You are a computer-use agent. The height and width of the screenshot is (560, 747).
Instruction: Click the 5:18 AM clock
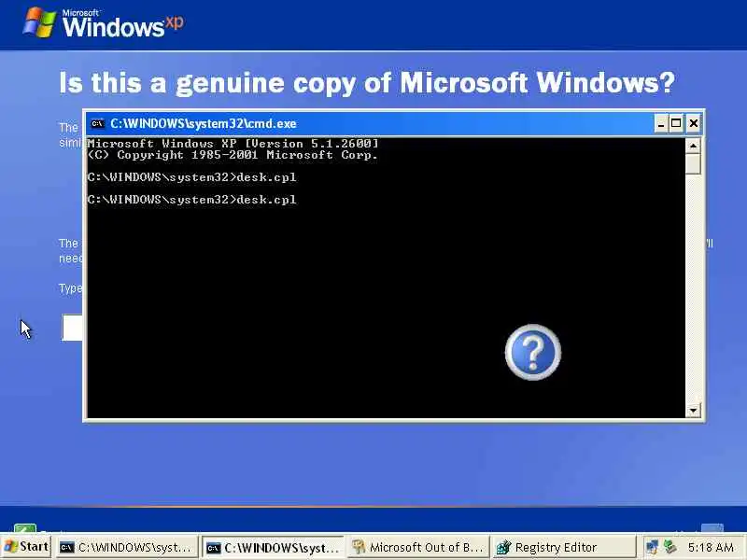[711, 548]
